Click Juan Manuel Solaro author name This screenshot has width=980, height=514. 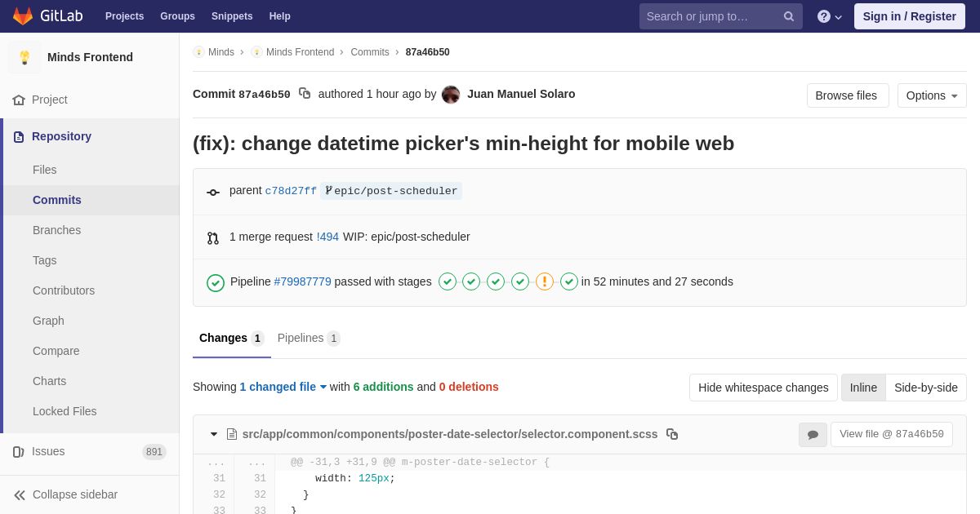click(521, 94)
